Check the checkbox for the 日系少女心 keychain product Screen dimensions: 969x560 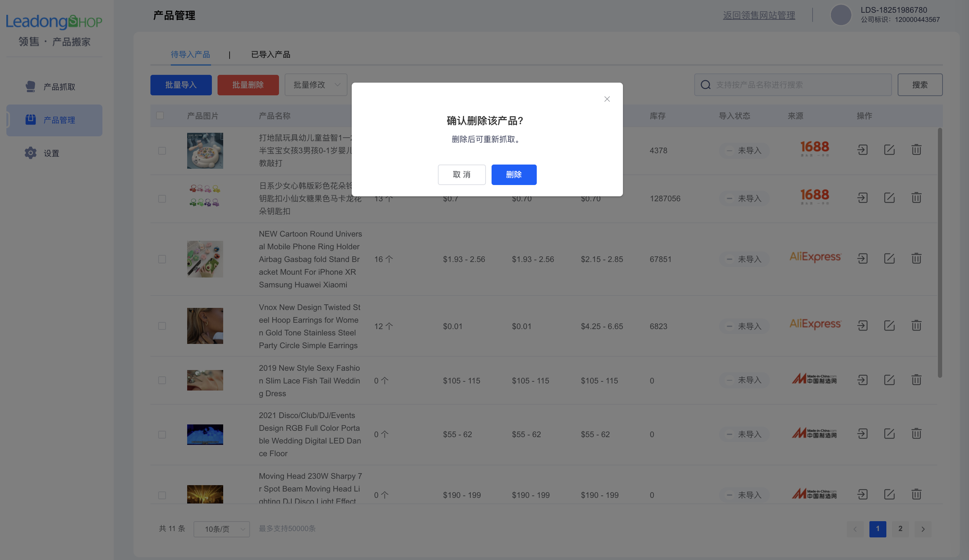pos(162,199)
